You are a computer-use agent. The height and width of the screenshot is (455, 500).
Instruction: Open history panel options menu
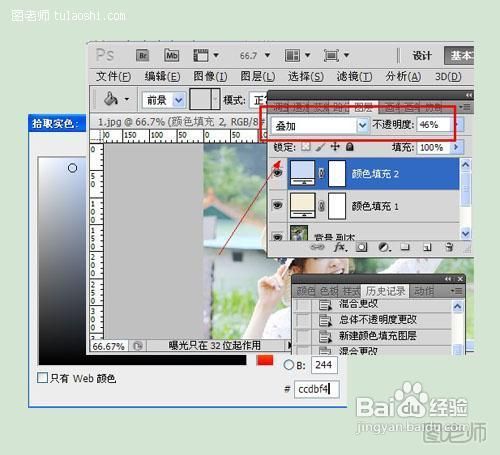[457, 291]
